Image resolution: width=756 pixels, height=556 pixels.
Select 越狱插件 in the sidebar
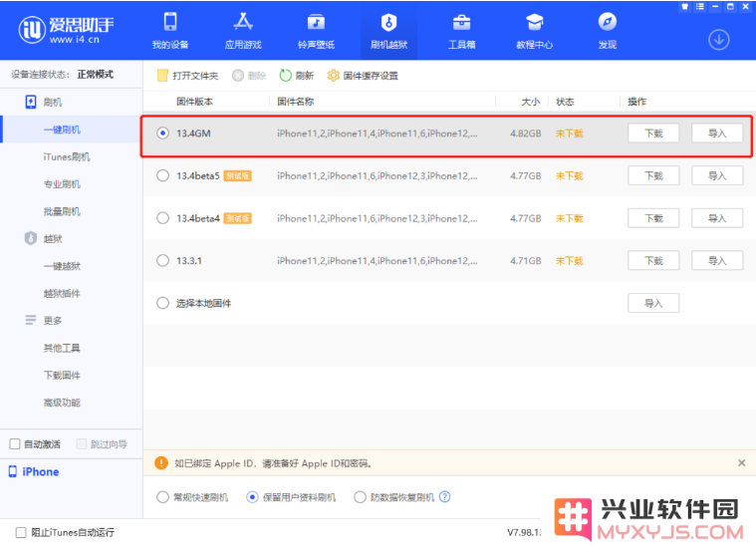(62, 293)
